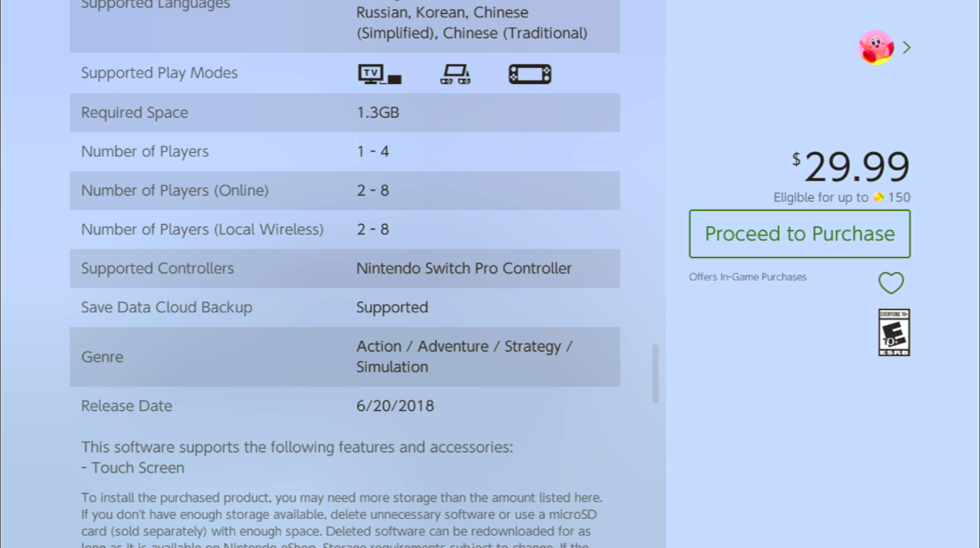Add game to wish list with heart
The width and height of the screenshot is (980, 548).
tap(891, 283)
